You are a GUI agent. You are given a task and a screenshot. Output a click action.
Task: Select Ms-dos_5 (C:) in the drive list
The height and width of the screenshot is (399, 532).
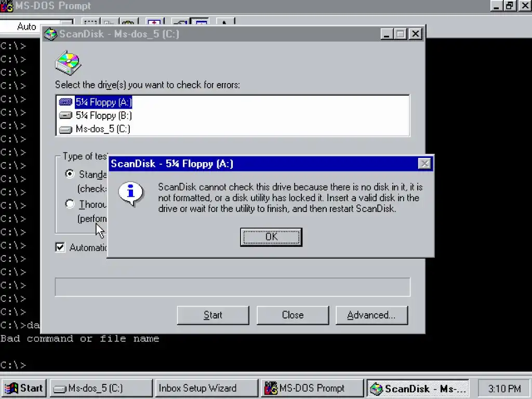pos(103,129)
